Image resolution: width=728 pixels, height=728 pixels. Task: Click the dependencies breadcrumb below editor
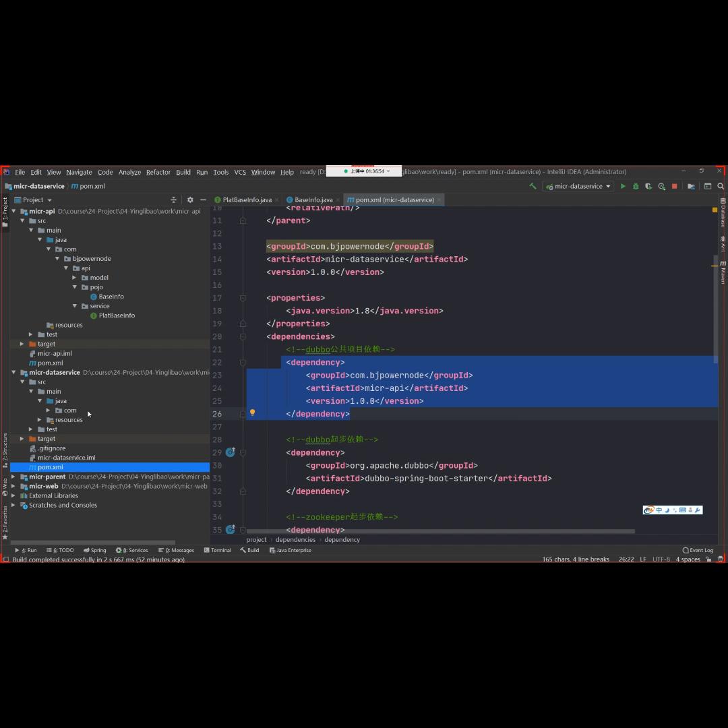point(295,539)
